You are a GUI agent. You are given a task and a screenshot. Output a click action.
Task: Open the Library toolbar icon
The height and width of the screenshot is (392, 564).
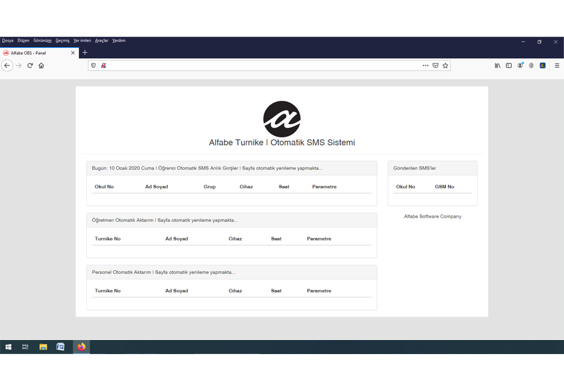click(497, 65)
